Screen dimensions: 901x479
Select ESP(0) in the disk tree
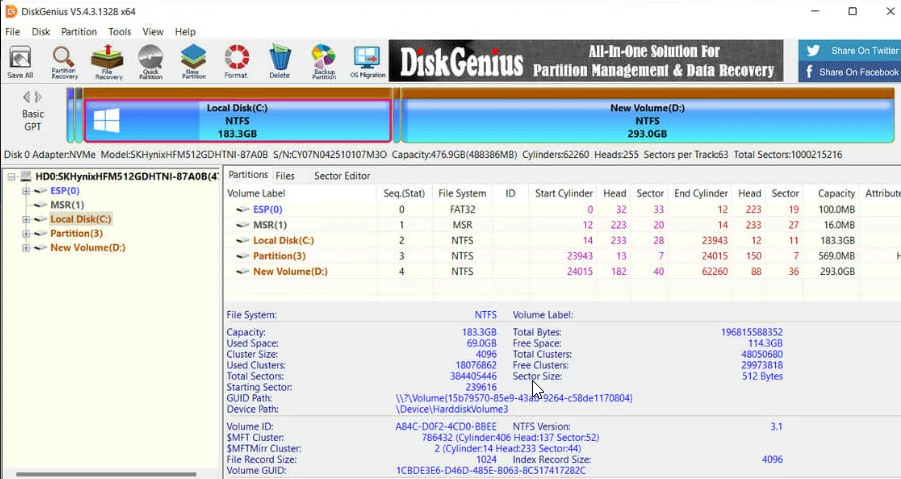65,191
